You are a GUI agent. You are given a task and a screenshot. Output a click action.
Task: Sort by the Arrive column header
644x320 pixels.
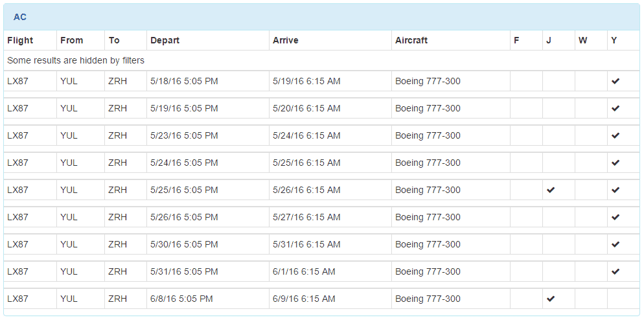pos(285,40)
